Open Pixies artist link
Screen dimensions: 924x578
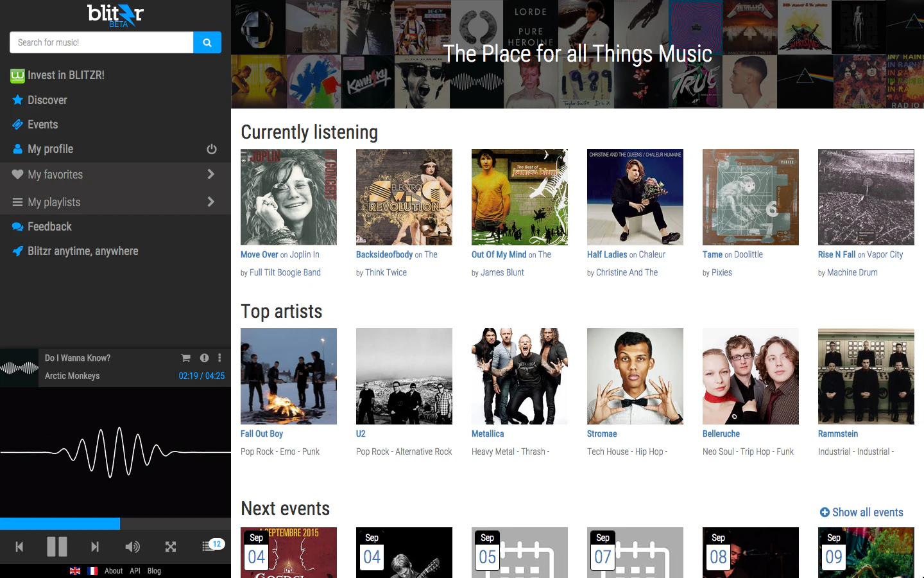point(721,273)
